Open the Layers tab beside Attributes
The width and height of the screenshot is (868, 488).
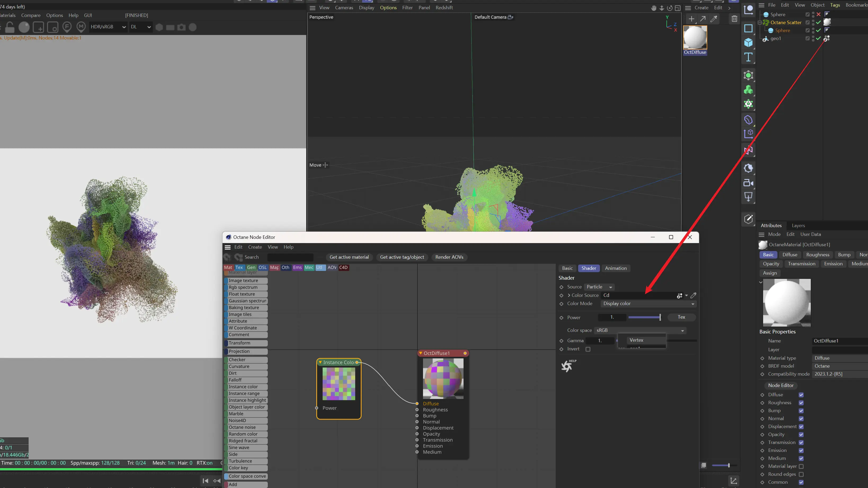click(x=798, y=226)
